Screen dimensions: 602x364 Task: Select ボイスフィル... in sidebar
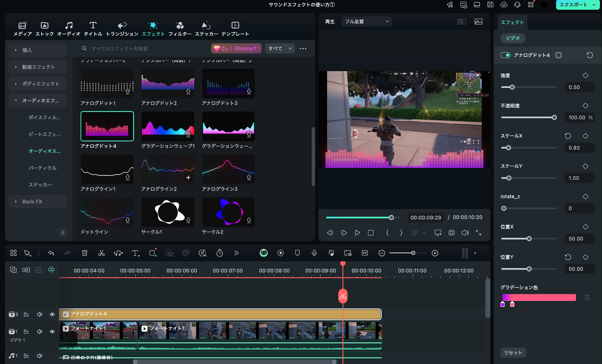(45, 117)
